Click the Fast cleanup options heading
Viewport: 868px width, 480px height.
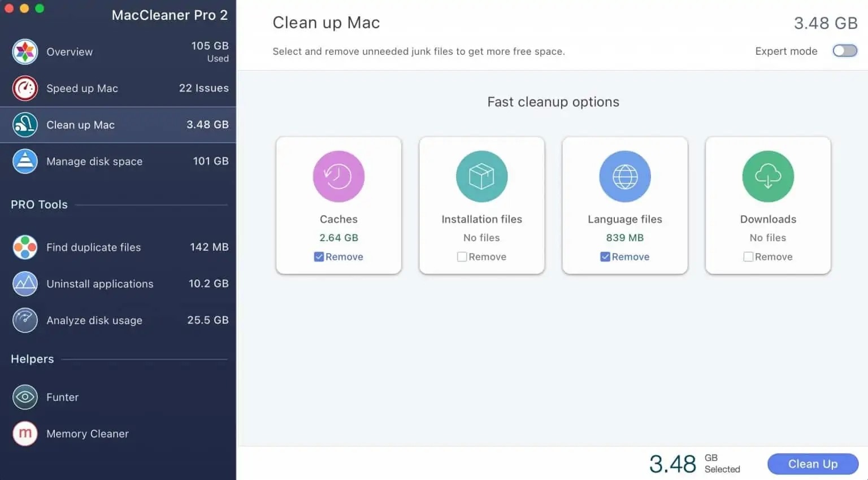553,102
